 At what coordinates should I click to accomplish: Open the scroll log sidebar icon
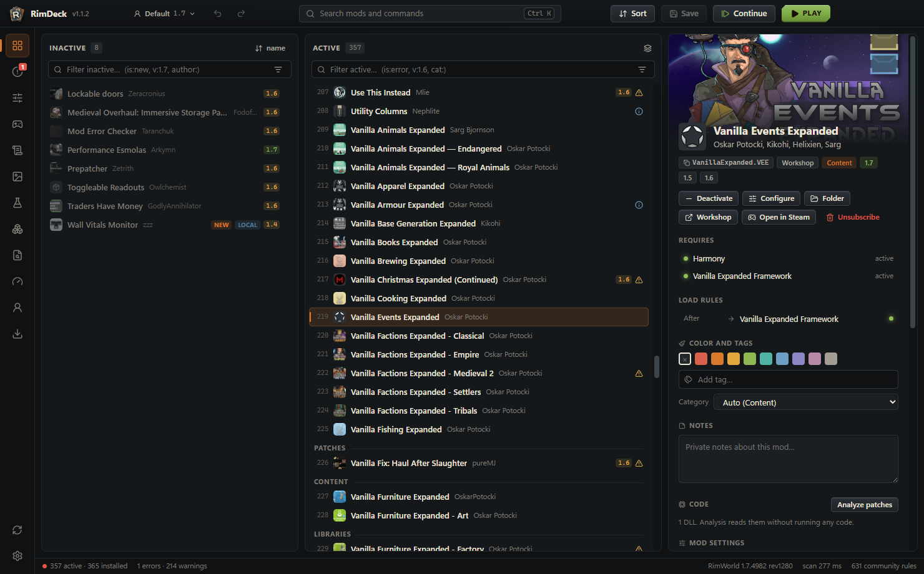[x=17, y=150]
